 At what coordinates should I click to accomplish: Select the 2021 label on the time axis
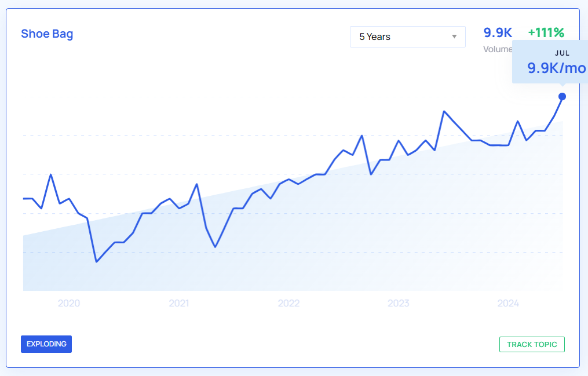(x=179, y=303)
